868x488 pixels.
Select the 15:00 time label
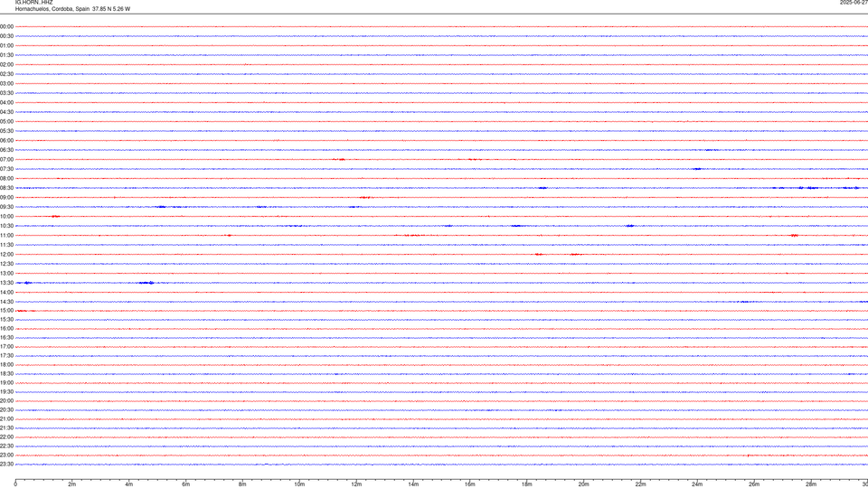(x=6, y=310)
